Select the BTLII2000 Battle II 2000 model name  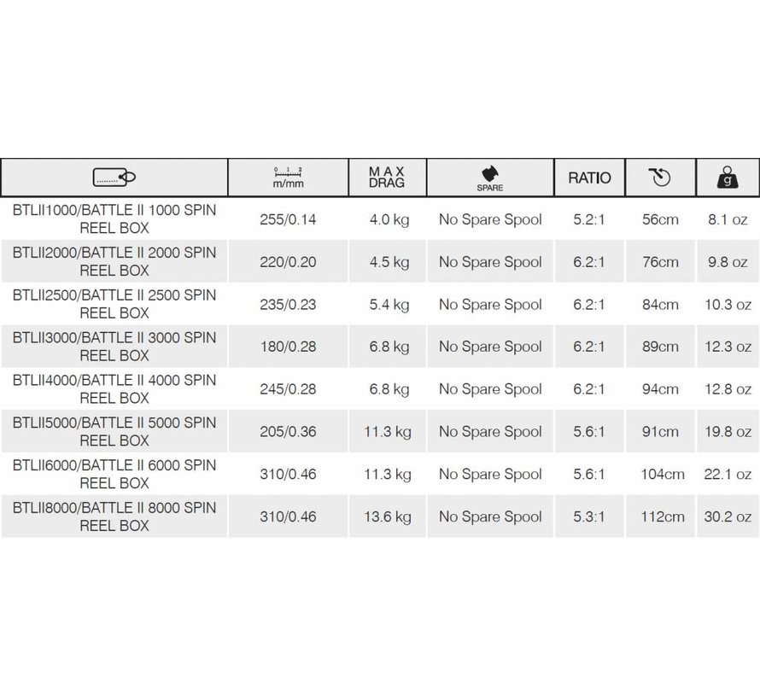coord(114,261)
